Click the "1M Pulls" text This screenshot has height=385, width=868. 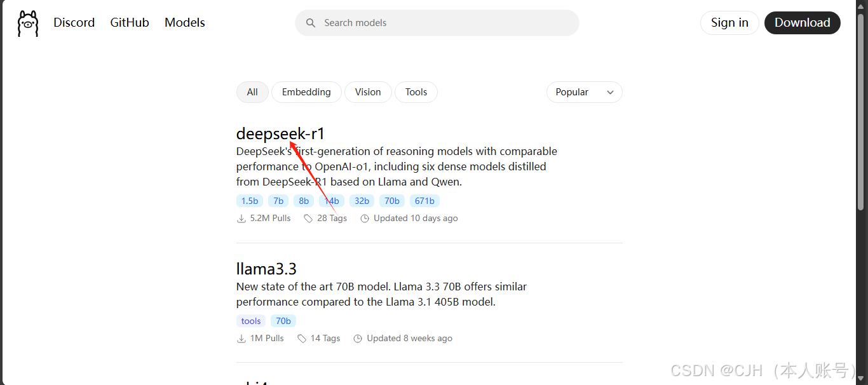(267, 339)
